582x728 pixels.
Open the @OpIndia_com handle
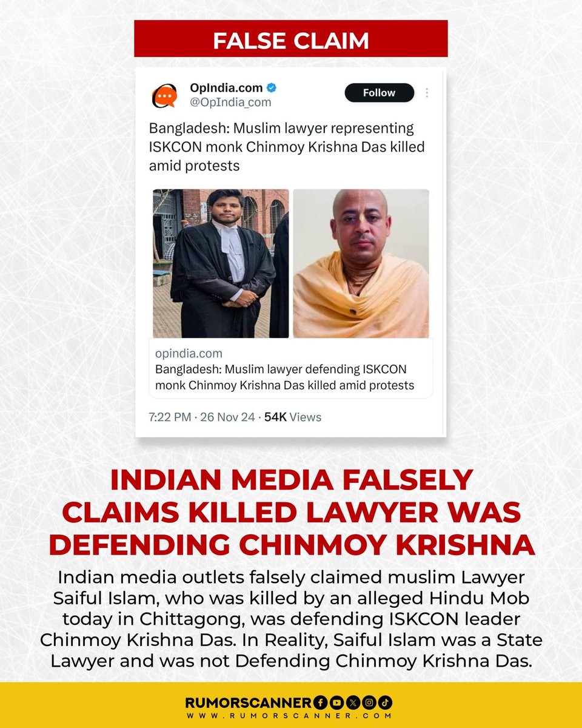coord(230,103)
